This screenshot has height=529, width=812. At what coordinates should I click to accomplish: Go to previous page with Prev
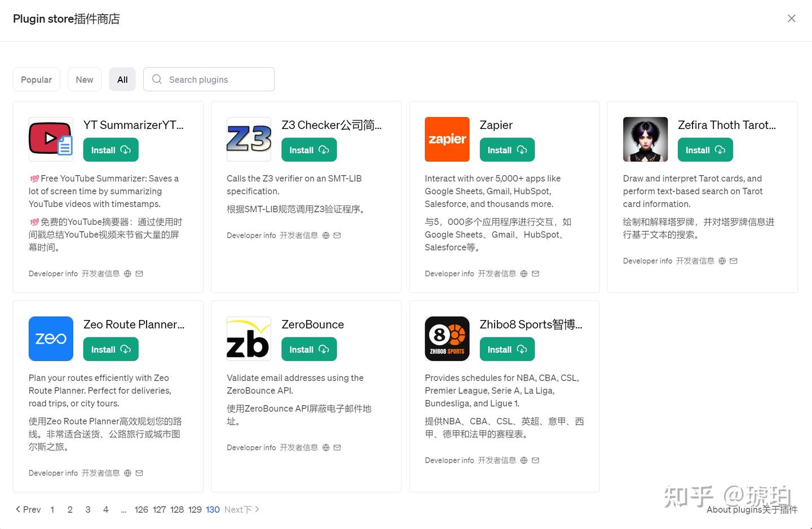[x=28, y=509]
